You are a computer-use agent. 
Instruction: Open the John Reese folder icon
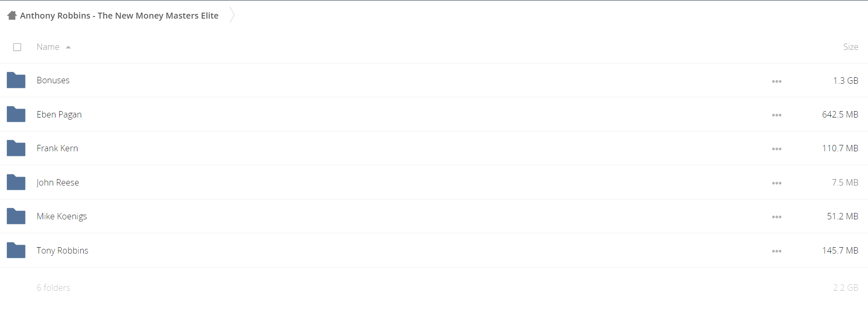point(16,182)
